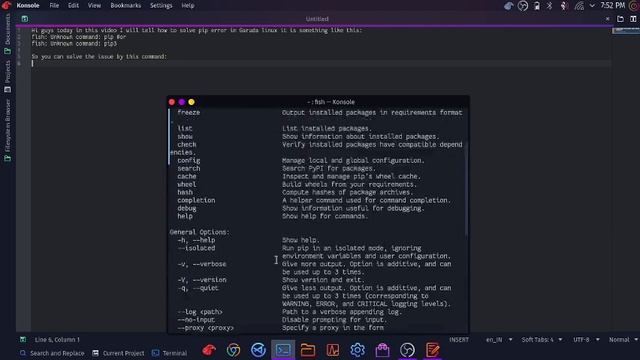Image resolution: width=640 pixels, height=360 pixels.
Task: Open the Edit menu
Action: 73,6
